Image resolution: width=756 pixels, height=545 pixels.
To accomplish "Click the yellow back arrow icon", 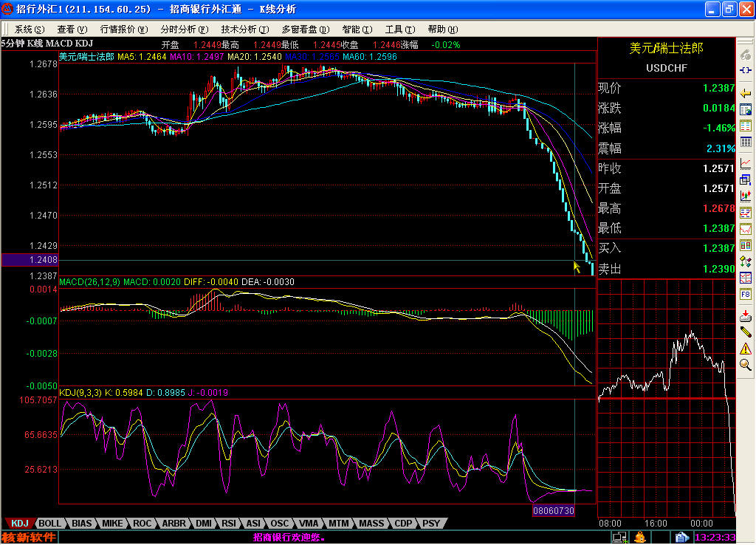I will click(x=746, y=92).
